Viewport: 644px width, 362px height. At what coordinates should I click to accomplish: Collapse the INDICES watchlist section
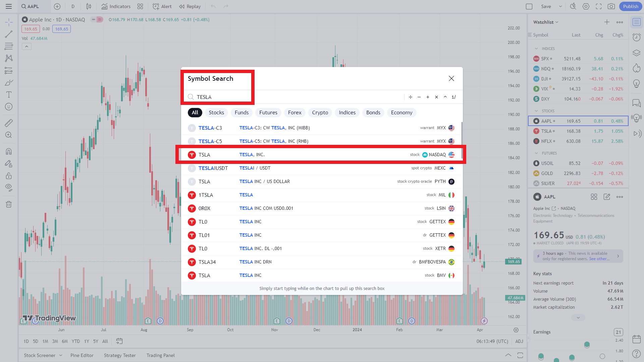[x=536, y=49]
